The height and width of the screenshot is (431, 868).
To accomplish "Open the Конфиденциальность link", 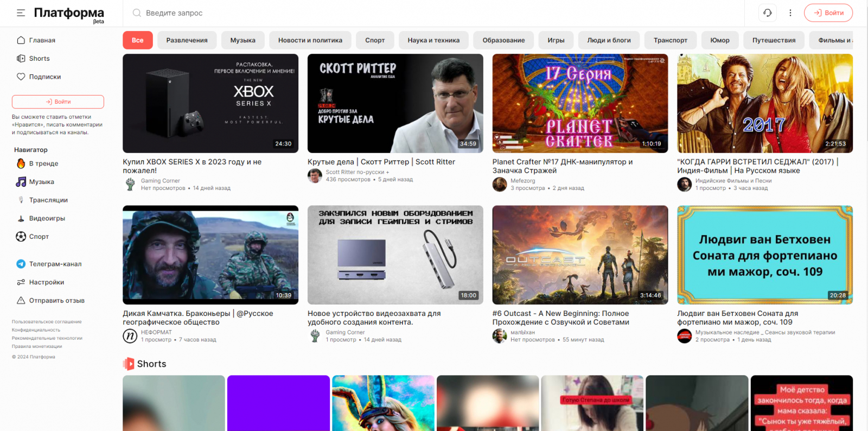I will click(36, 330).
